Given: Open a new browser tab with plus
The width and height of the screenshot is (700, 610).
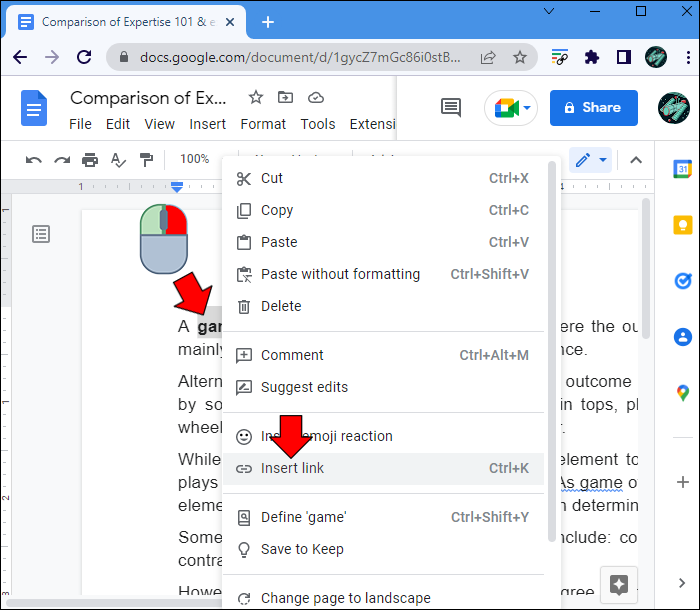Looking at the screenshot, I should click(x=268, y=22).
